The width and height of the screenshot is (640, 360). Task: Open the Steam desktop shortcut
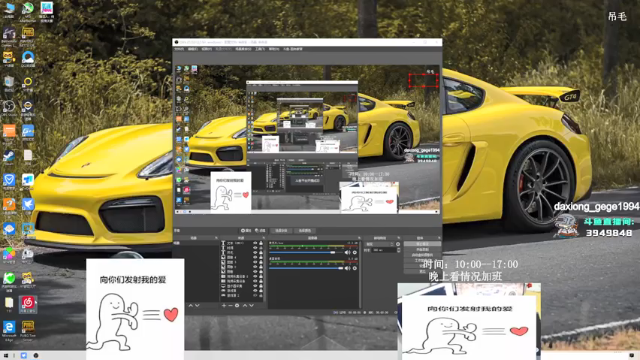click(9, 156)
